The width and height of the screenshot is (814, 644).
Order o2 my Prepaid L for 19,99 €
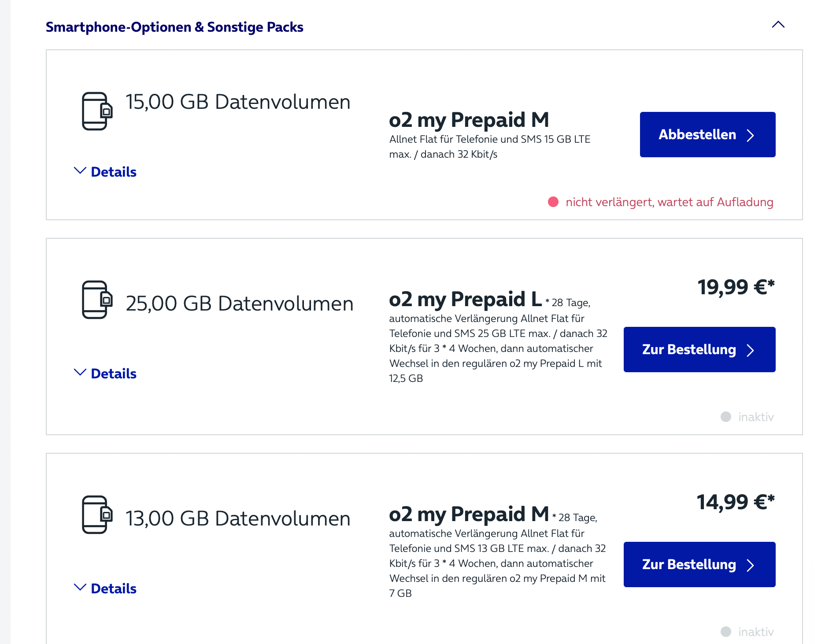coord(699,349)
